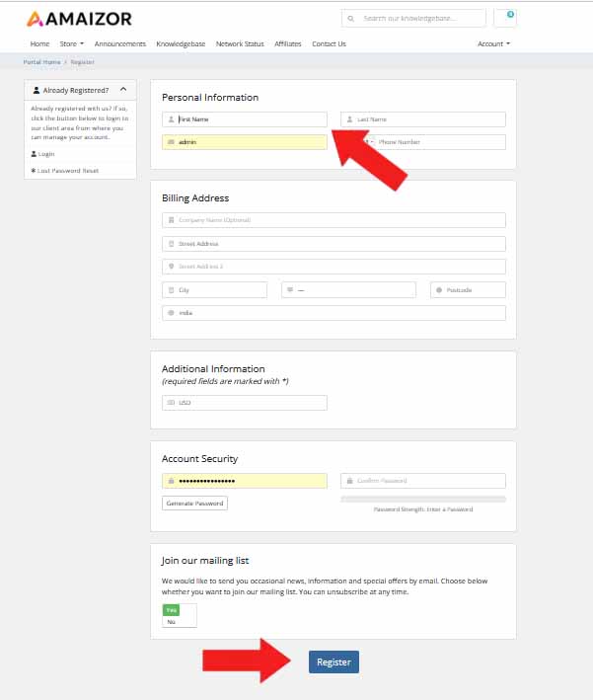Click the filled Password field
This screenshot has height=700, width=593.
(244, 481)
